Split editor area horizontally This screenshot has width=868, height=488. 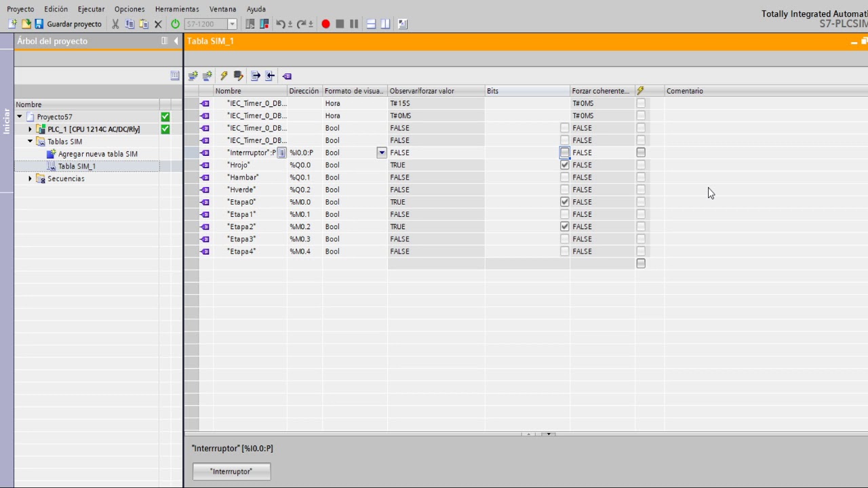pyautogui.click(x=371, y=24)
